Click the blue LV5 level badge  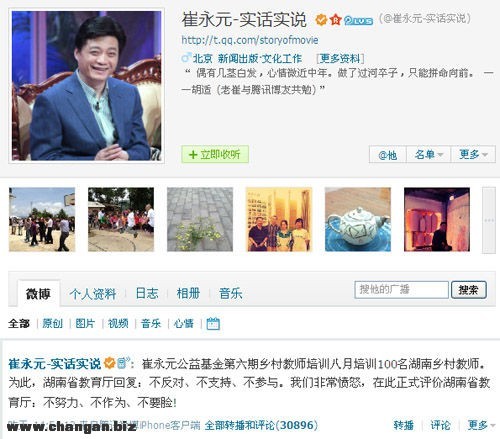coord(358,20)
